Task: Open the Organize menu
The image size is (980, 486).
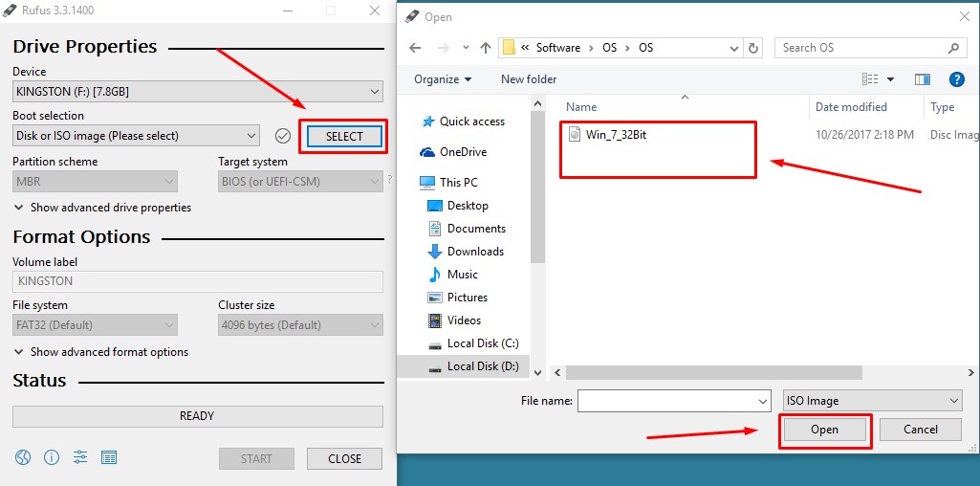Action: pyautogui.click(x=443, y=79)
